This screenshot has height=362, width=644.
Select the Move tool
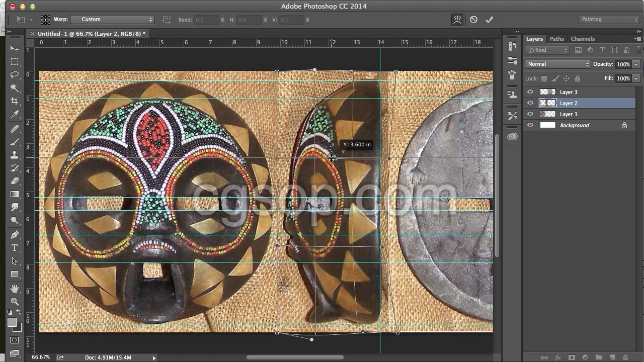15,49
